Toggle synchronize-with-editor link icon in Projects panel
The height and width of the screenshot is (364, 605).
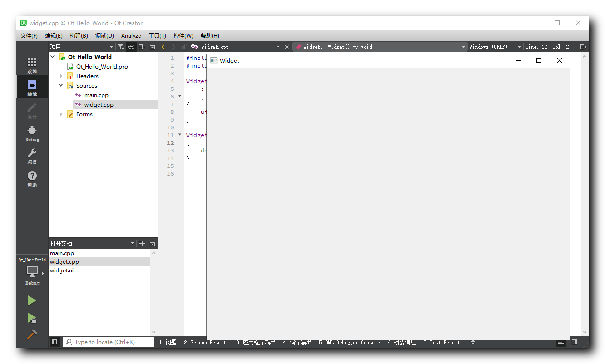(131, 47)
